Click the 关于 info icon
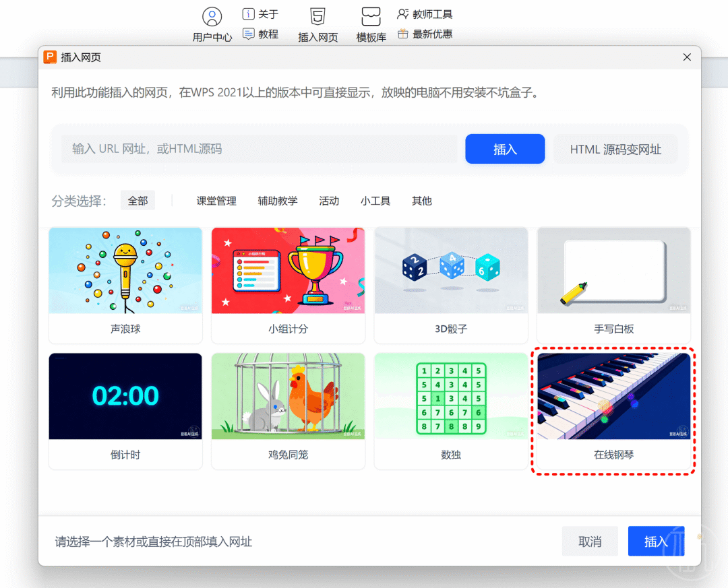 click(x=248, y=14)
